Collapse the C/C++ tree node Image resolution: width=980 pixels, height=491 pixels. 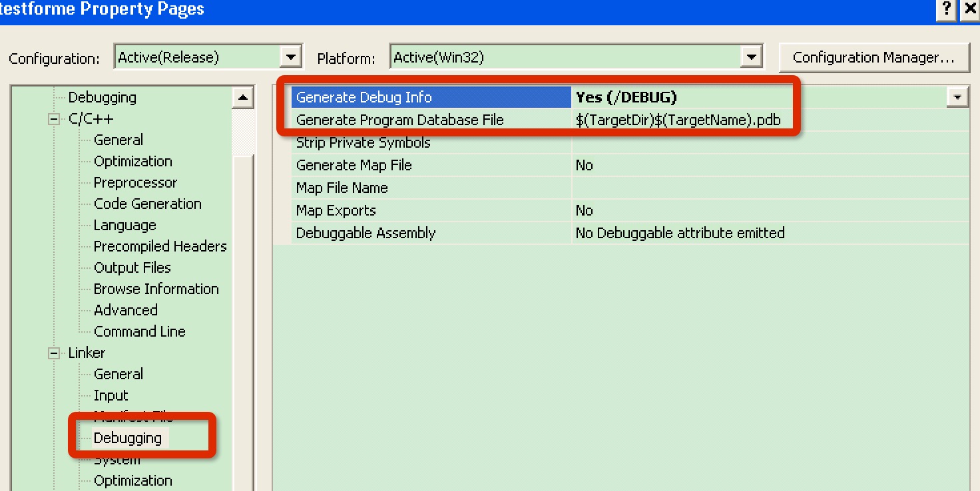pos(53,118)
